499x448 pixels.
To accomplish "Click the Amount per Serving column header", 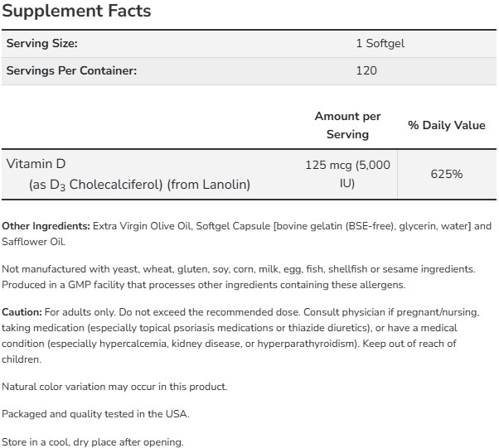I will coord(347,125).
